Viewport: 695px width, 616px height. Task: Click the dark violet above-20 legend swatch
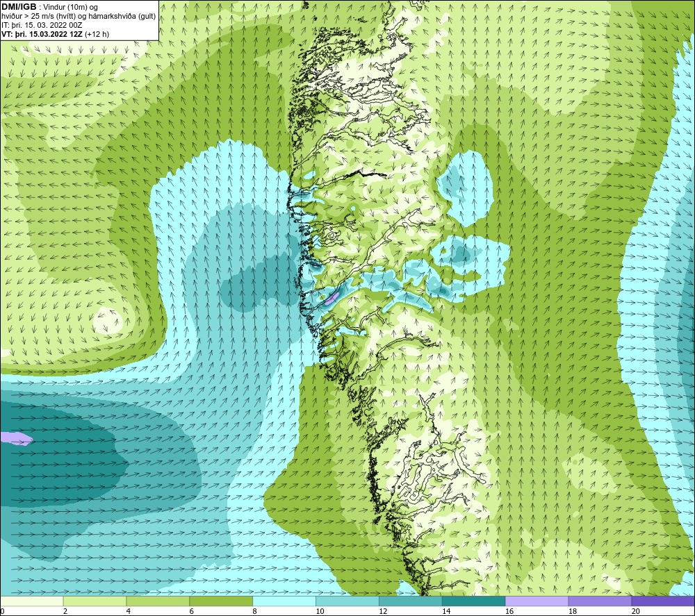pyautogui.click(x=663, y=601)
